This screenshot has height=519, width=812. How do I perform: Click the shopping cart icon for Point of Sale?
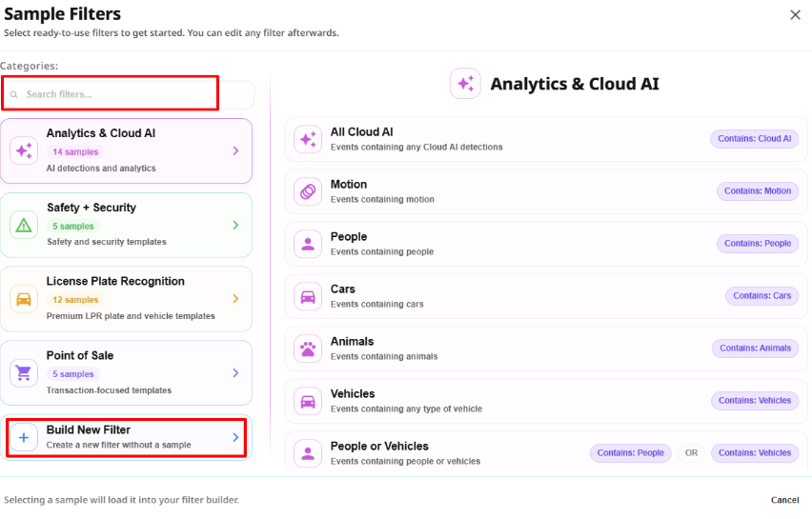point(24,373)
